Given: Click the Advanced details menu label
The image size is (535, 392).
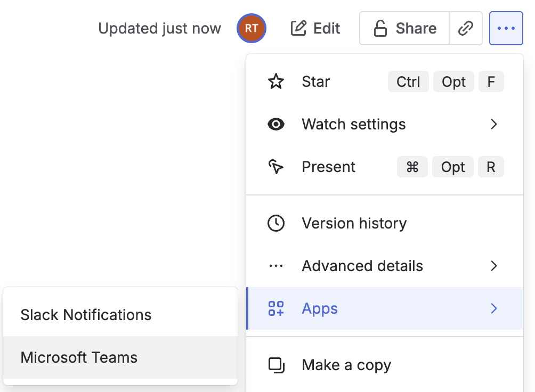Looking at the screenshot, I should coord(362,266).
